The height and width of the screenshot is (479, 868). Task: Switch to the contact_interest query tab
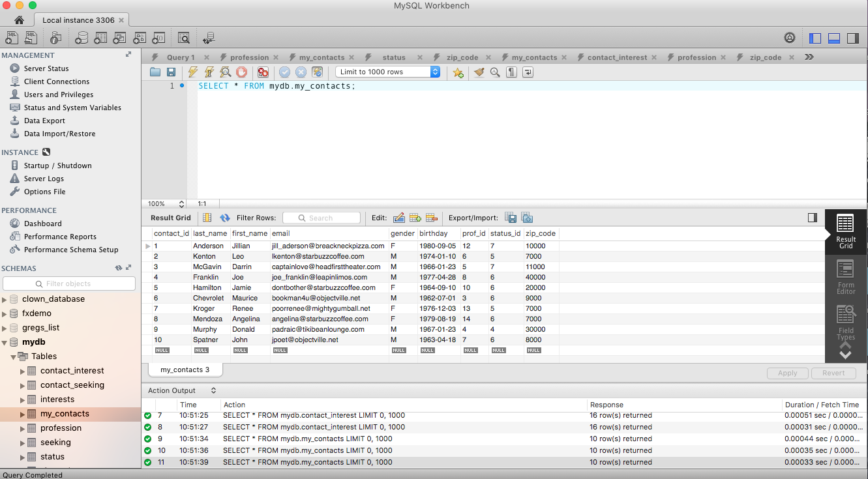pos(616,57)
